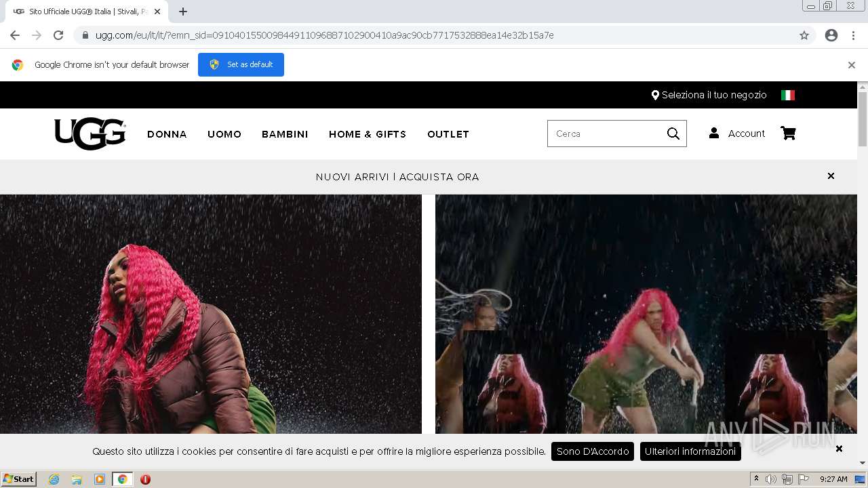Open the HOME & GIFTS menu
This screenshot has height=488, width=868.
[368, 134]
